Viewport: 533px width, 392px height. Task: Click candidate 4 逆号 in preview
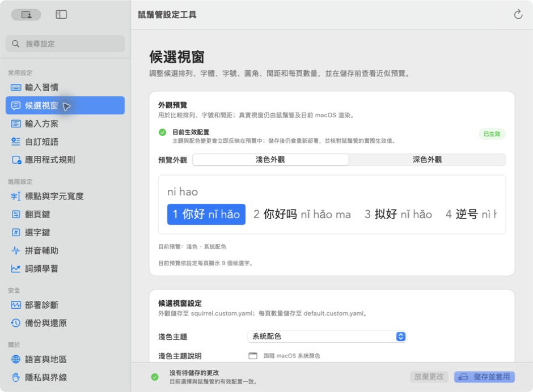[x=471, y=214]
